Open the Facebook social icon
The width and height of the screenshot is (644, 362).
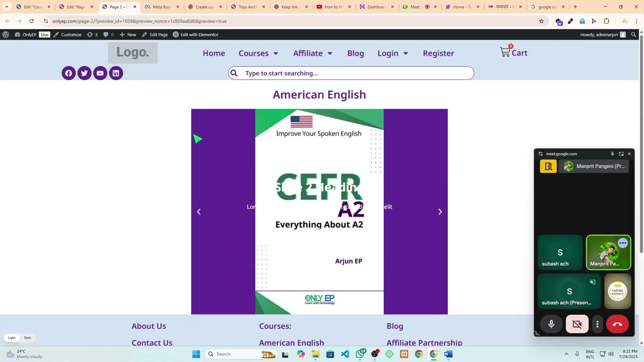click(68, 73)
